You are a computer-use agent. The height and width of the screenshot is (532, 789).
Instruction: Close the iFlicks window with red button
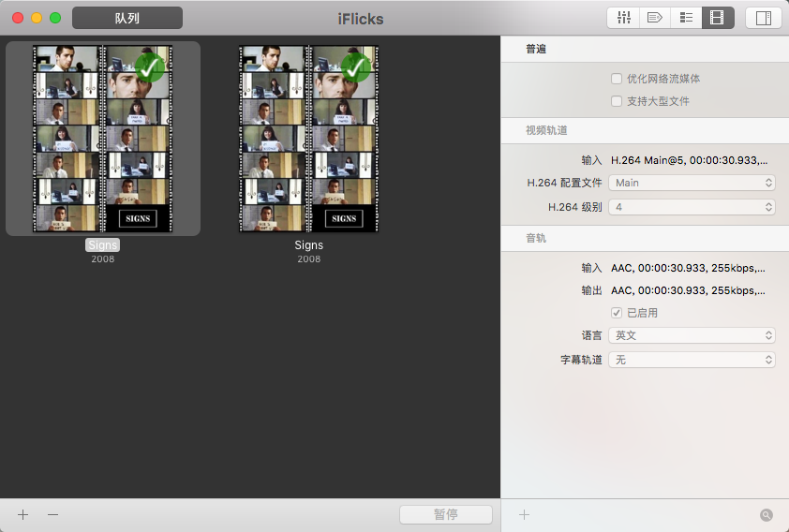18,18
